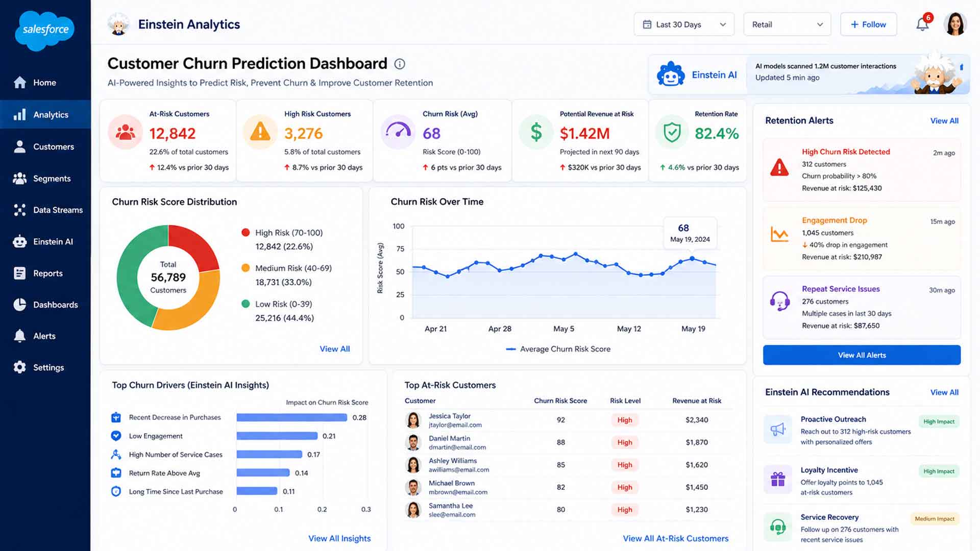Click the View All Alerts button

862,355
